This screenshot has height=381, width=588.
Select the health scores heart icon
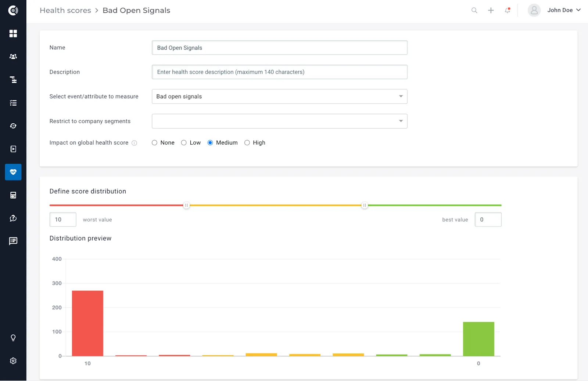[x=13, y=172]
